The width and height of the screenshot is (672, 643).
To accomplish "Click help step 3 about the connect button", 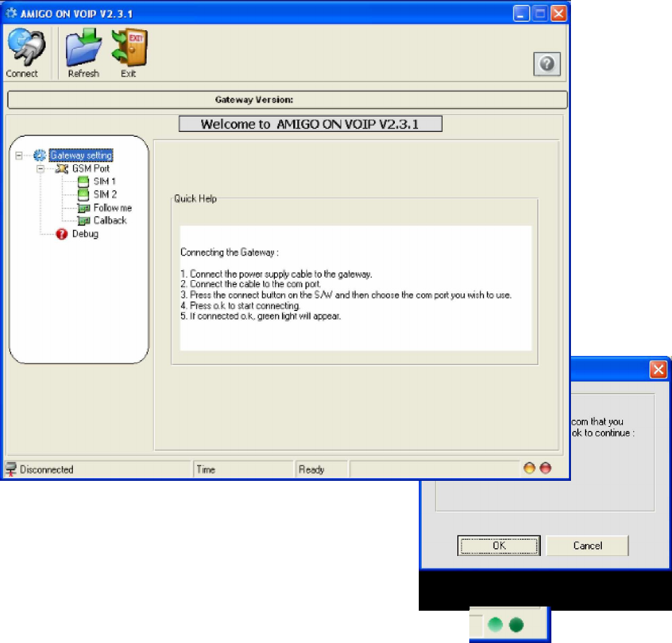I will click(x=346, y=295).
